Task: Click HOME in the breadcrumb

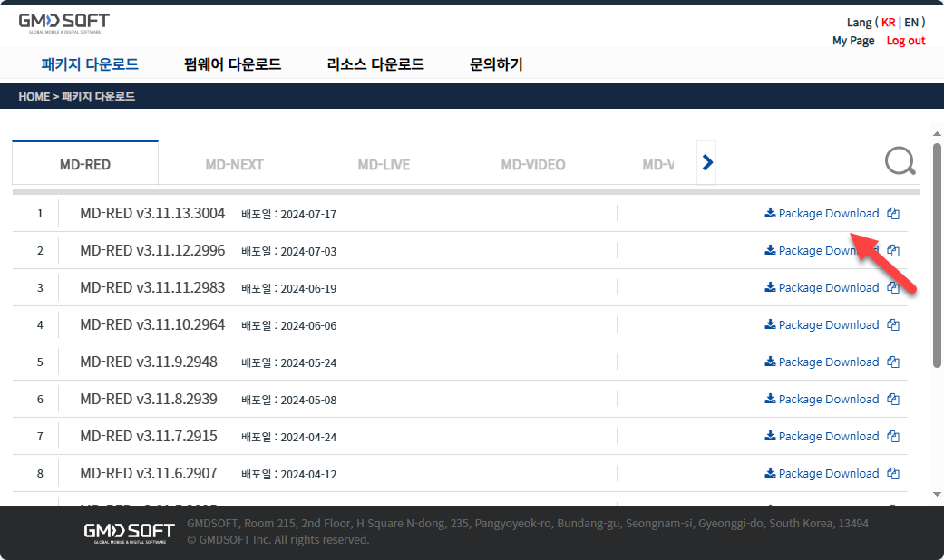Action: coord(34,97)
